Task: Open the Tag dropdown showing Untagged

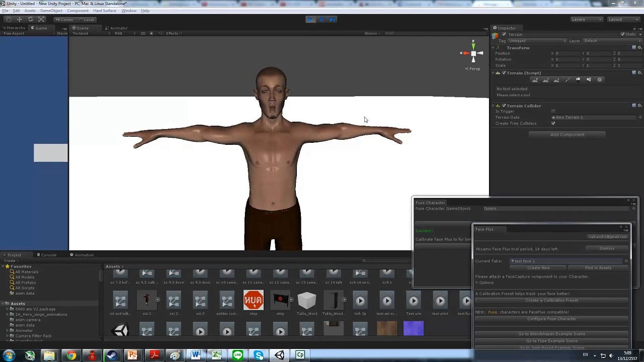Action: click(537, 41)
